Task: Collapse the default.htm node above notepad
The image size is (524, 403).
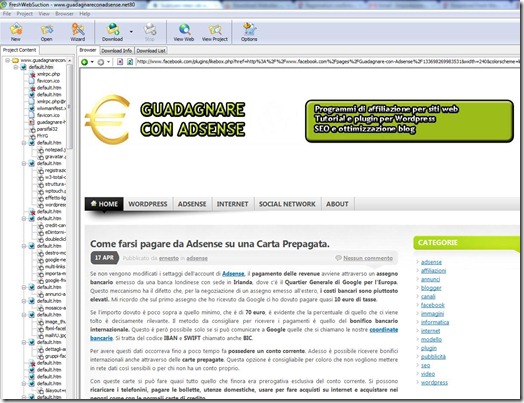Action: tap(24, 143)
